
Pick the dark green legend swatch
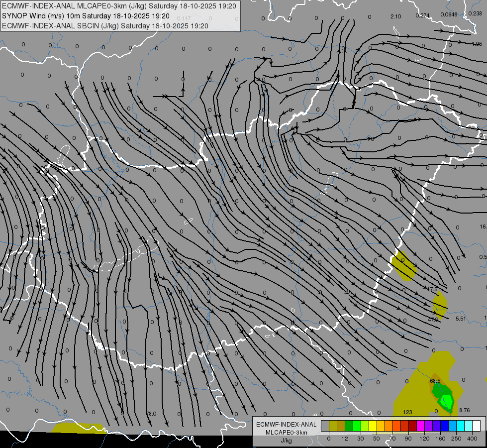point(349,426)
